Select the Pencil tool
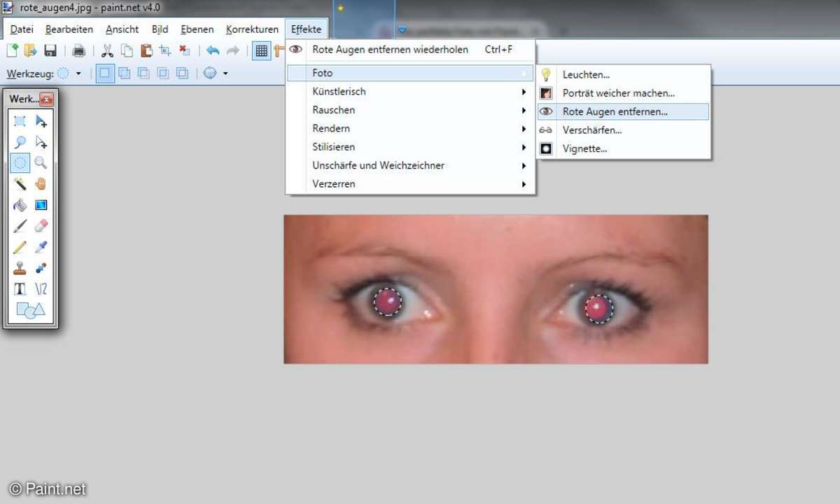This screenshot has width=840, height=504. click(20, 246)
